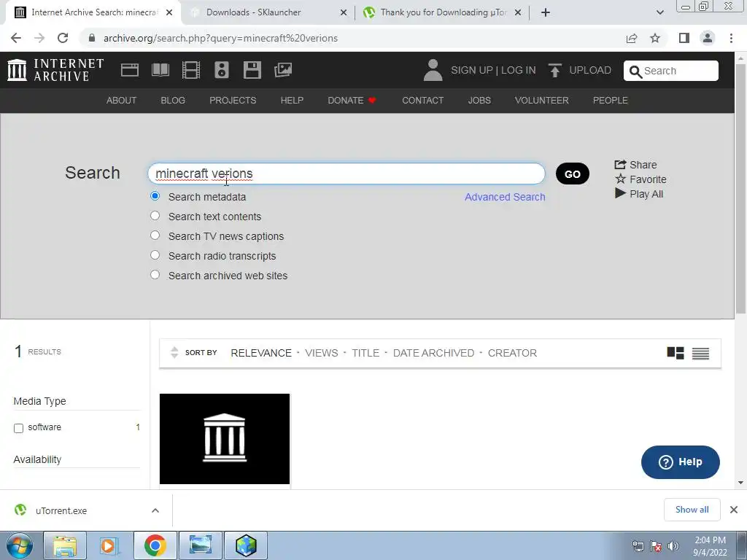Open the BLOG menu item
Viewport: 747px width, 560px height.
(173, 101)
